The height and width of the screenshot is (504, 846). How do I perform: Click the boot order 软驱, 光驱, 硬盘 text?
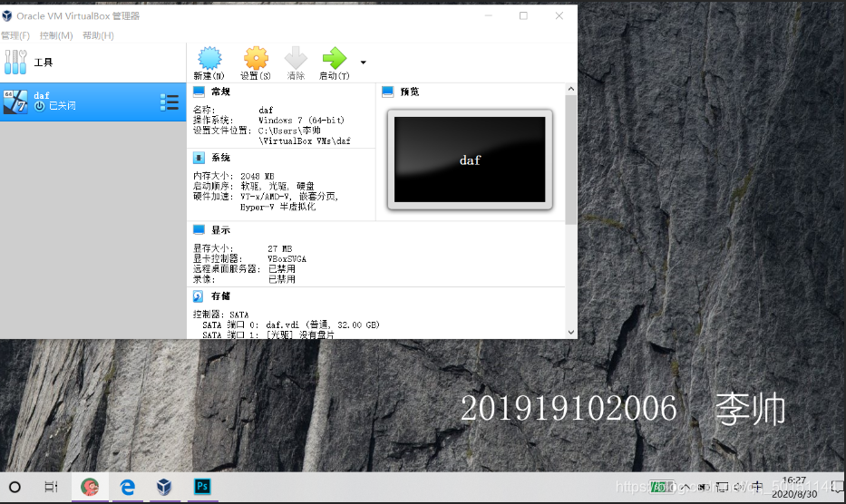pyautogui.click(x=277, y=186)
